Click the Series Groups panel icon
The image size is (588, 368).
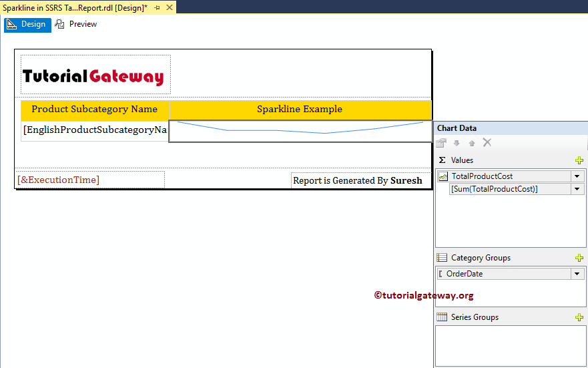click(442, 317)
